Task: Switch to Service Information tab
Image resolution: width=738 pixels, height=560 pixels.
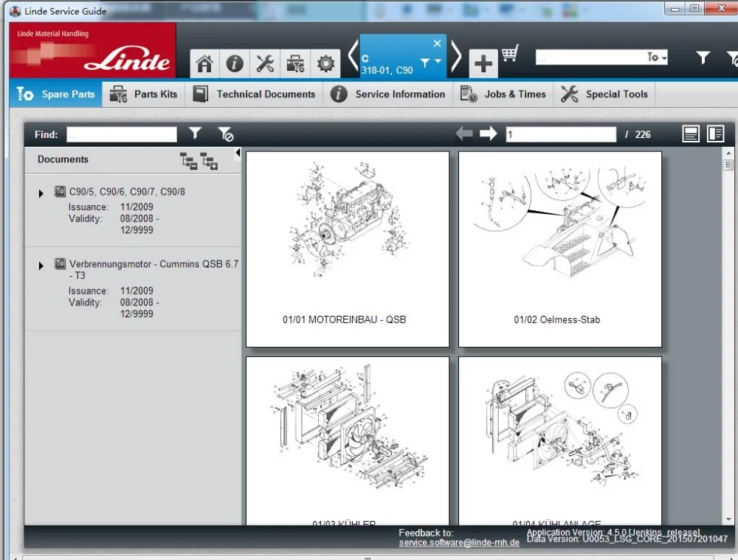Action: click(x=388, y=94)
